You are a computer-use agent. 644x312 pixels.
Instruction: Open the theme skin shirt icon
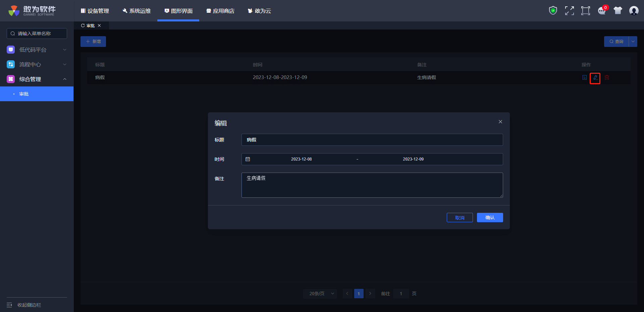(618, 11)
